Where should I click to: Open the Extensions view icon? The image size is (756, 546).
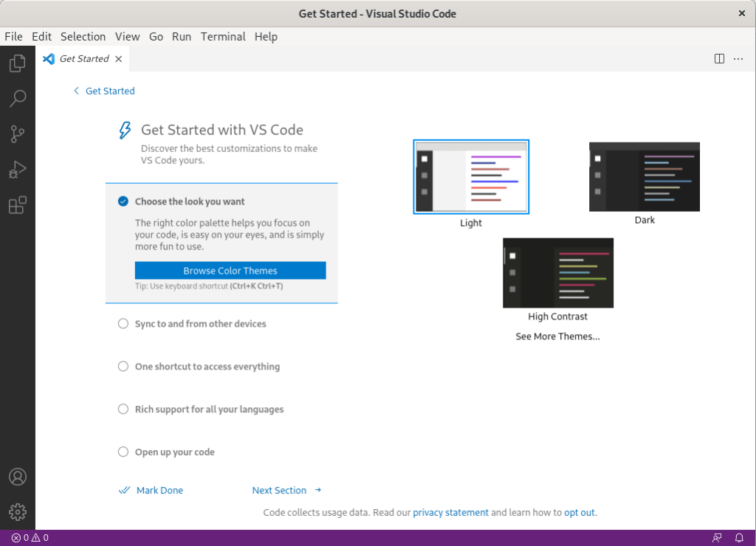coord(17,205)
